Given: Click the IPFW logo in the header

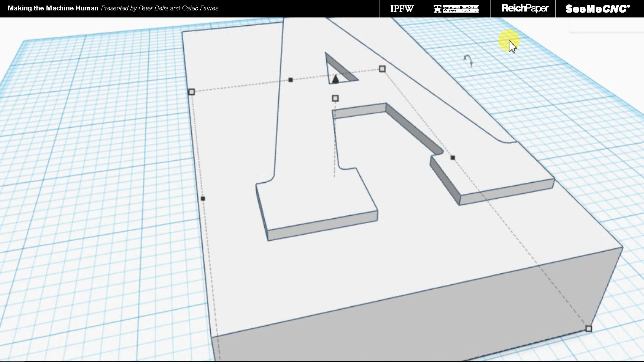Looking at the screenshot, I should [402, 9].
